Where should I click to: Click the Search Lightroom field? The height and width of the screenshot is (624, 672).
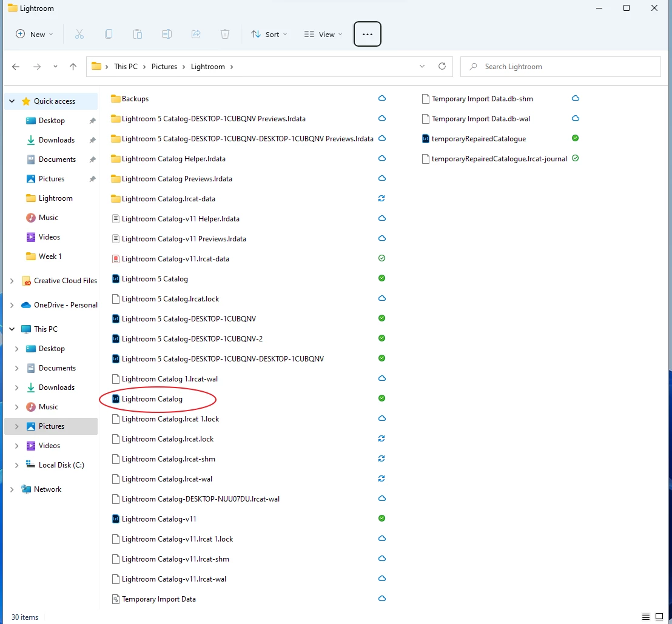click(560, 67)
